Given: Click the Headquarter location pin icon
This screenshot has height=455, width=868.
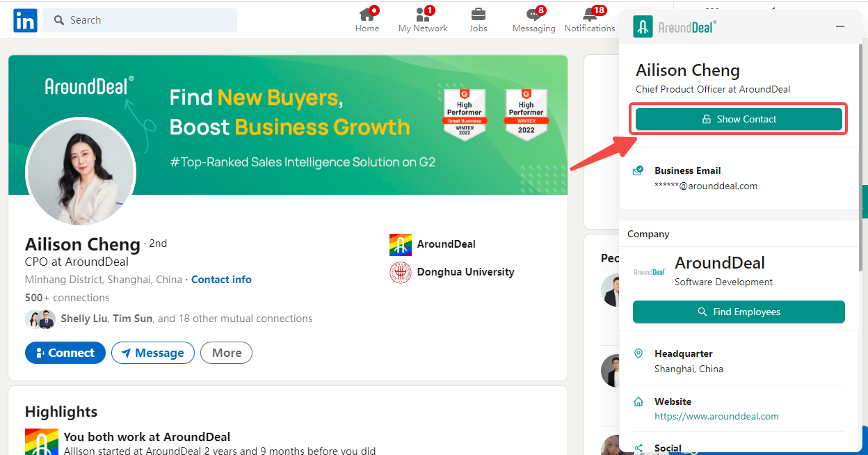Looking at the screenshot, I should point(638,353).
